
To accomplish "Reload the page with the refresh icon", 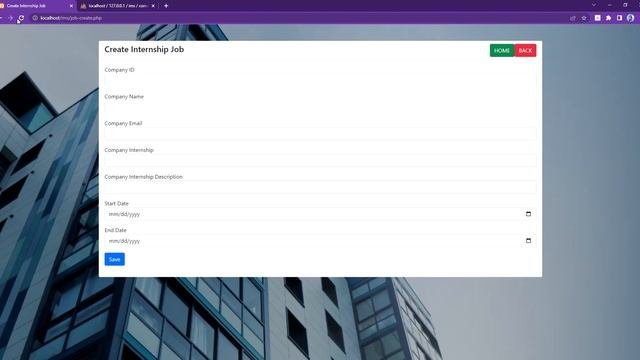I will [21, 18].
